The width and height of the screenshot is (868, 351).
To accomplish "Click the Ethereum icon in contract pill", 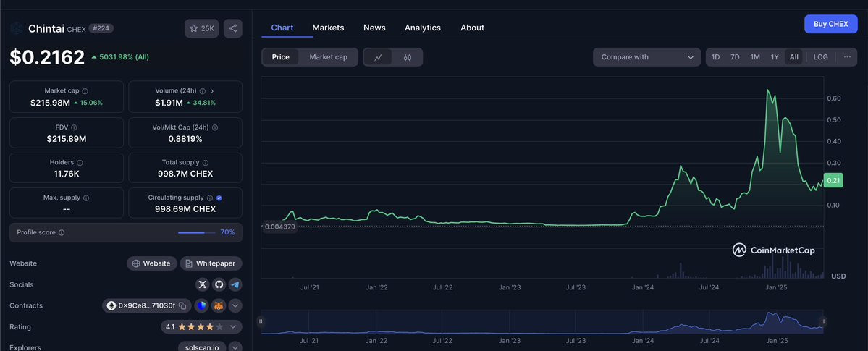I will click(111, 305).
